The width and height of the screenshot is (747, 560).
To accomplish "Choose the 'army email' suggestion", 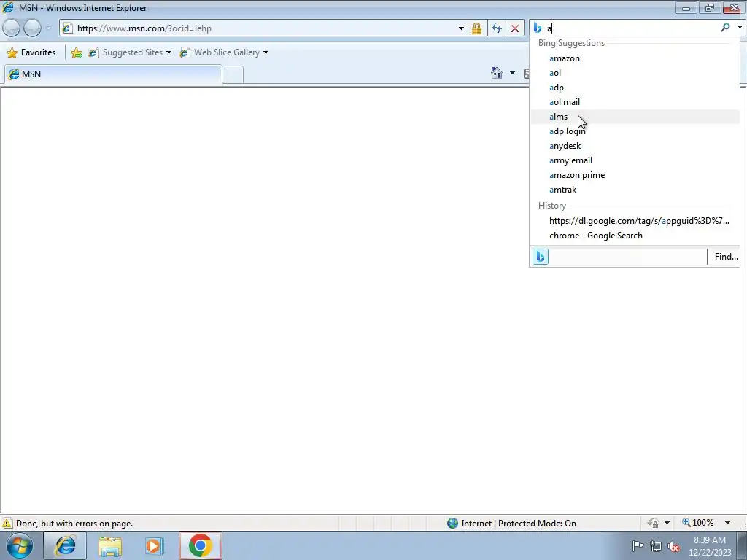I will (635, 160).
